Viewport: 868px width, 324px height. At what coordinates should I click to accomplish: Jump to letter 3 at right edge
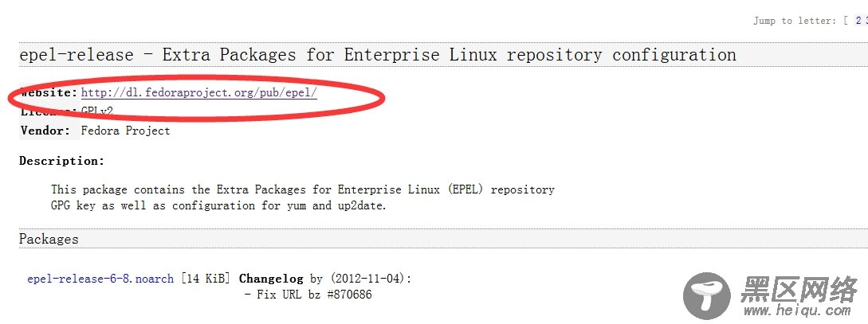point(866,21)
